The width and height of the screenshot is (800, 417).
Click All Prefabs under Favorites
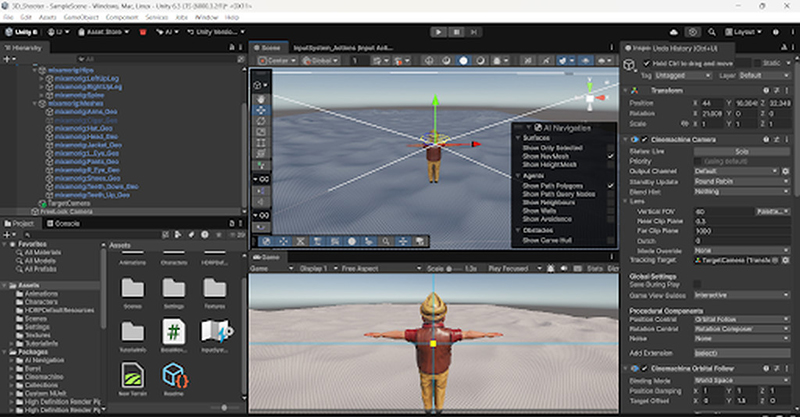point(41,269)
